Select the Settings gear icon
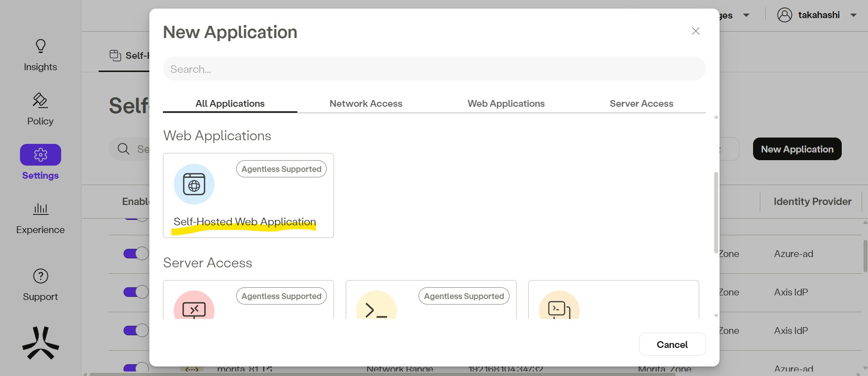 (40, 155)
